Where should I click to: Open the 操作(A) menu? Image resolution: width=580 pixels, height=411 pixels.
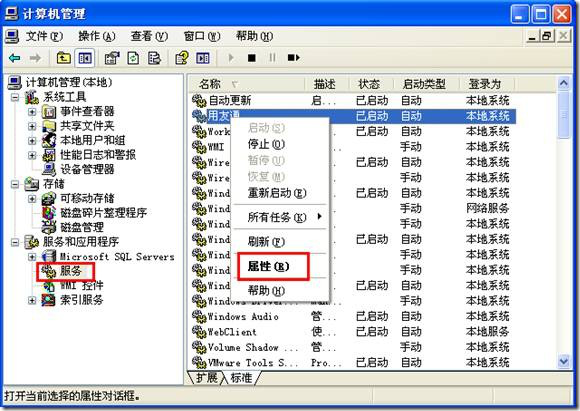click(x=97, y=36)
